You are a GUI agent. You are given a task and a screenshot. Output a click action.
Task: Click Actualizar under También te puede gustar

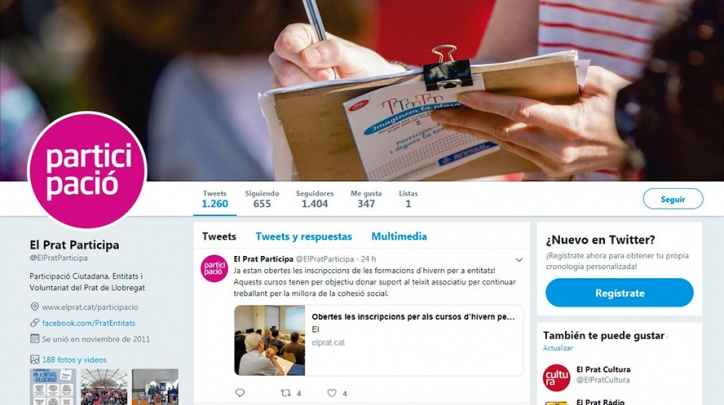click(558, 348)
